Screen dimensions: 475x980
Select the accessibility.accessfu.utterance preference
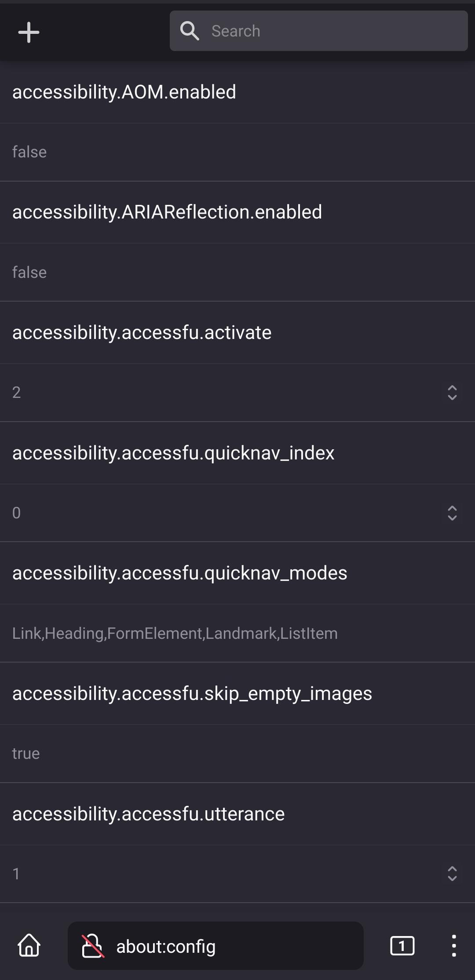tap(148, 813)
